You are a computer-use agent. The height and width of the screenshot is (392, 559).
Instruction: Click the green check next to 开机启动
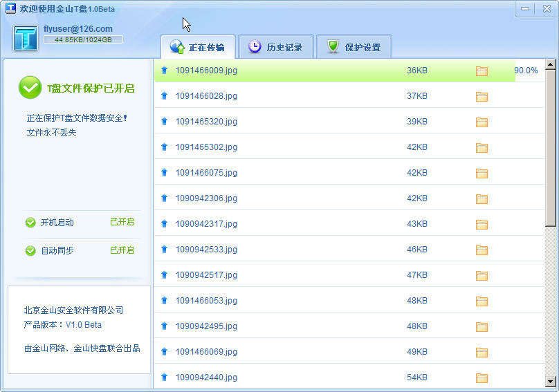(x=30, y=223)
